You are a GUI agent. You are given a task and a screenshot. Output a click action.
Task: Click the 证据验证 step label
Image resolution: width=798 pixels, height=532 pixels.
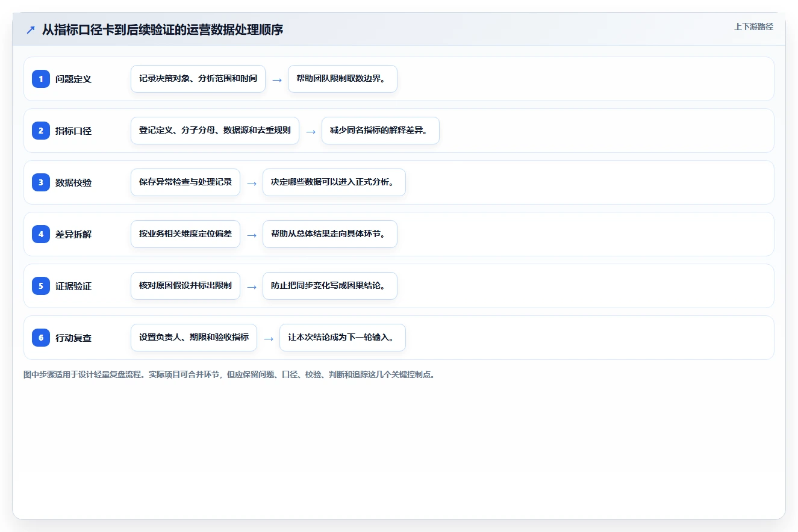[x=73, y=286]
